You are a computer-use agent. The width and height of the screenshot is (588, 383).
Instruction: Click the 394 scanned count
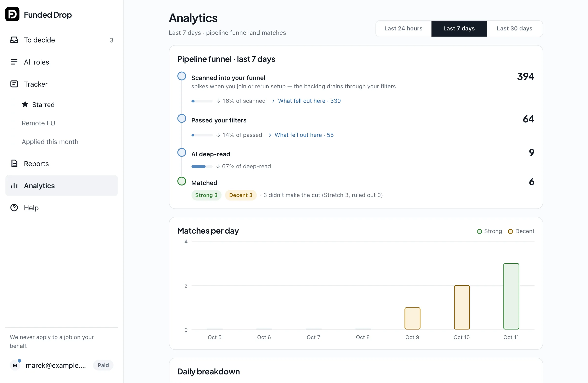[525, 76]
